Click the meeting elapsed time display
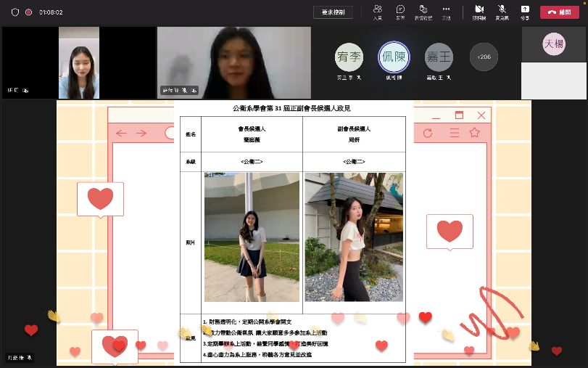588x368 pixels. (51, 12)
